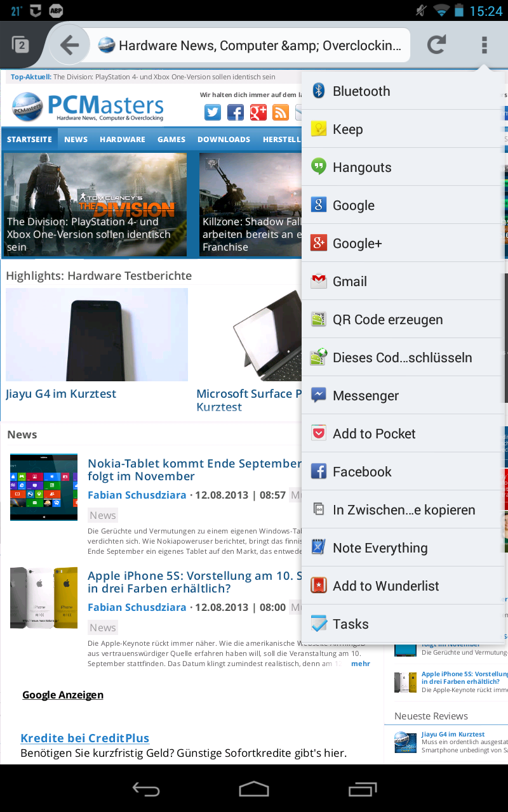Open The Division featured image
508x812 pixels.
click(95, 204)
